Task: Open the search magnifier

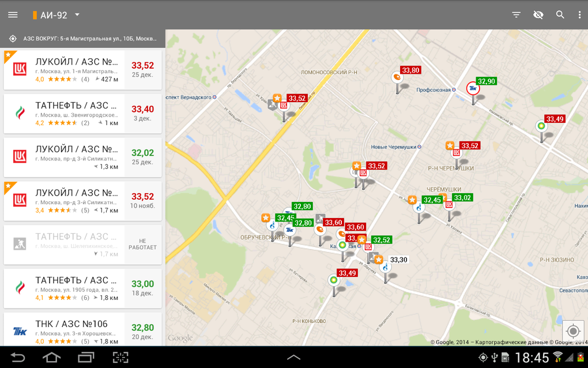Action: [560, 14]
